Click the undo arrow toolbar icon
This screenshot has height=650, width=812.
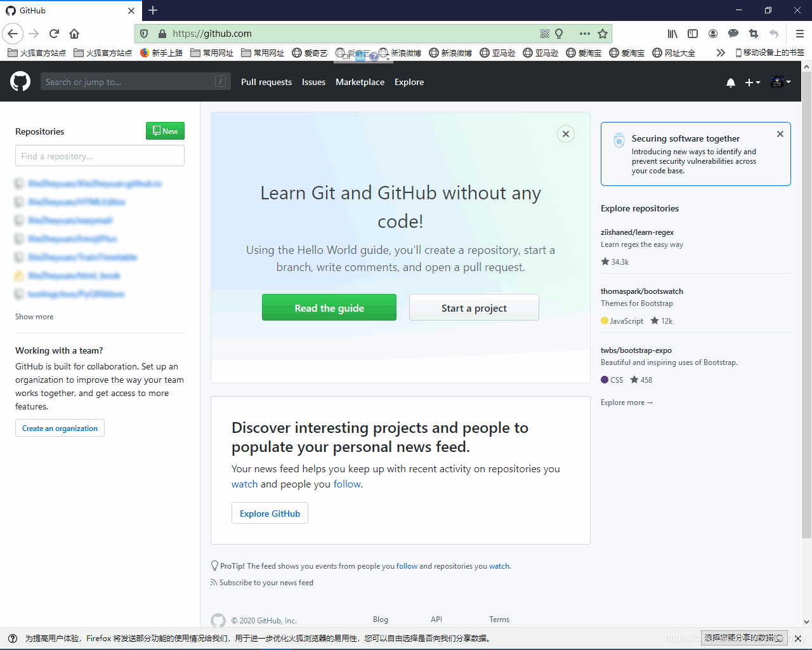click(774, 34)
